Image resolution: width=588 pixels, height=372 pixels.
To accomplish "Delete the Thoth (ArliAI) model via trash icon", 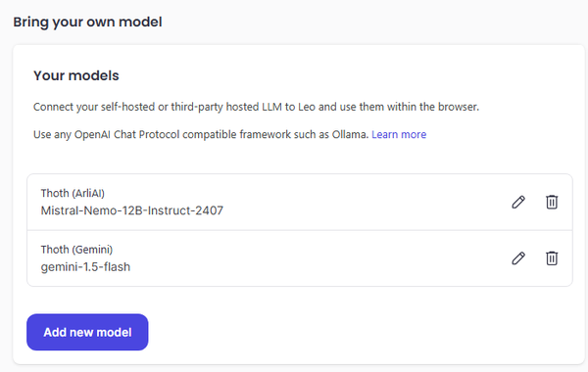I will [x=552, y=202].
